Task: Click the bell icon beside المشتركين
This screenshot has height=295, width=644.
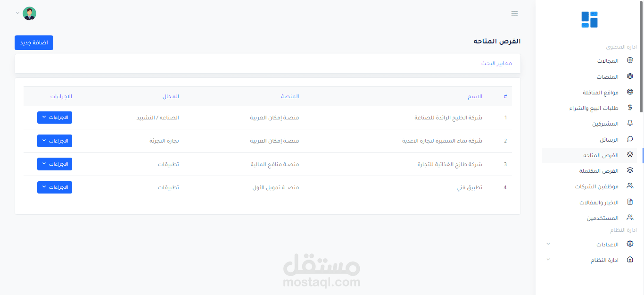Action: tap(630, 123)
